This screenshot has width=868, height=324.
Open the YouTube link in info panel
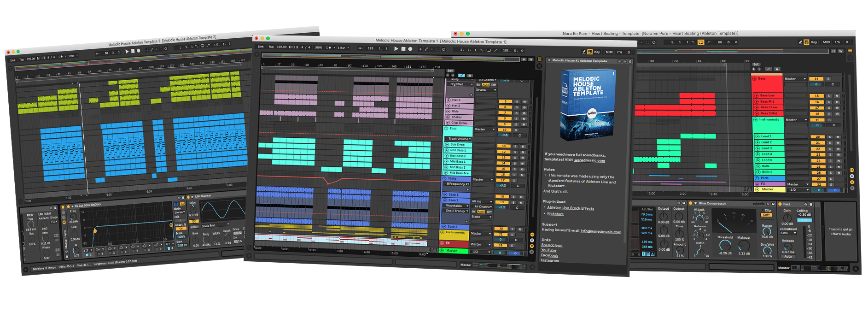click(x=549, y=250)
